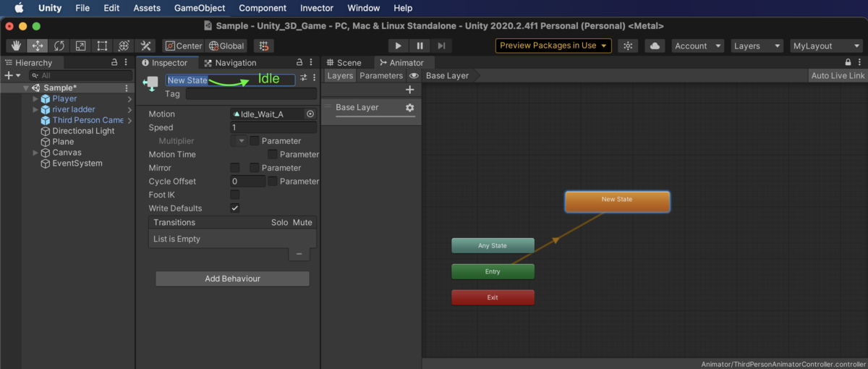Image resolution: width=868 pixels, height=369 pixels.
Task: Click the Tag input field
Action: click(251, 94)
